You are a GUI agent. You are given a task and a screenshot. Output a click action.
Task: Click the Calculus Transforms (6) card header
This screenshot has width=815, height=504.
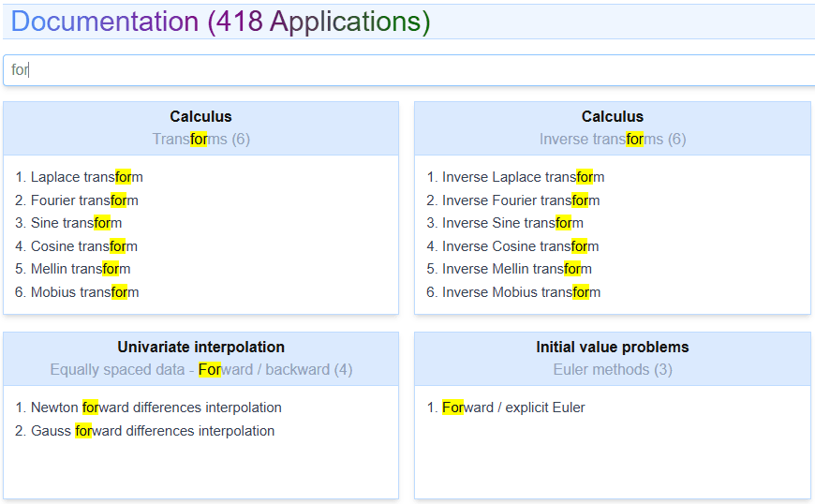coord(200,128)
